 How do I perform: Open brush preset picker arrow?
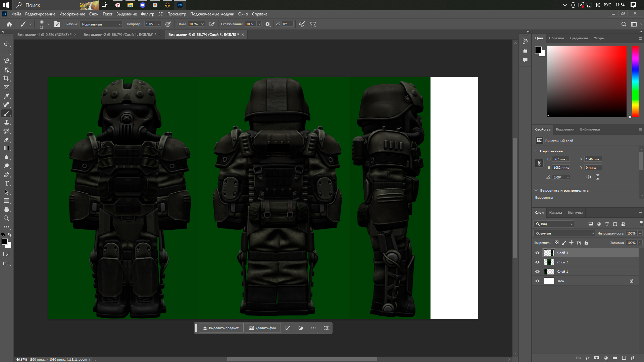(49, 24)
